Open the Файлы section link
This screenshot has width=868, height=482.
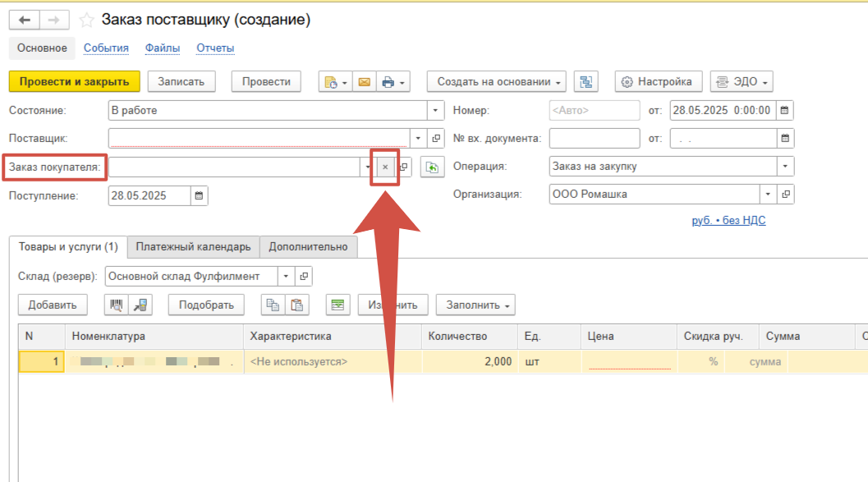click(x=163, y=48)
